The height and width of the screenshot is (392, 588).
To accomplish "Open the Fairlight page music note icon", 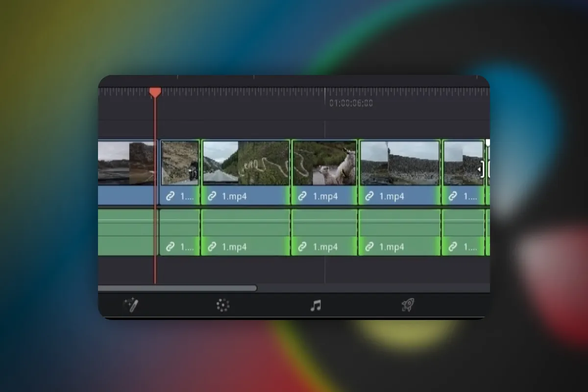I will pos(316,306).
